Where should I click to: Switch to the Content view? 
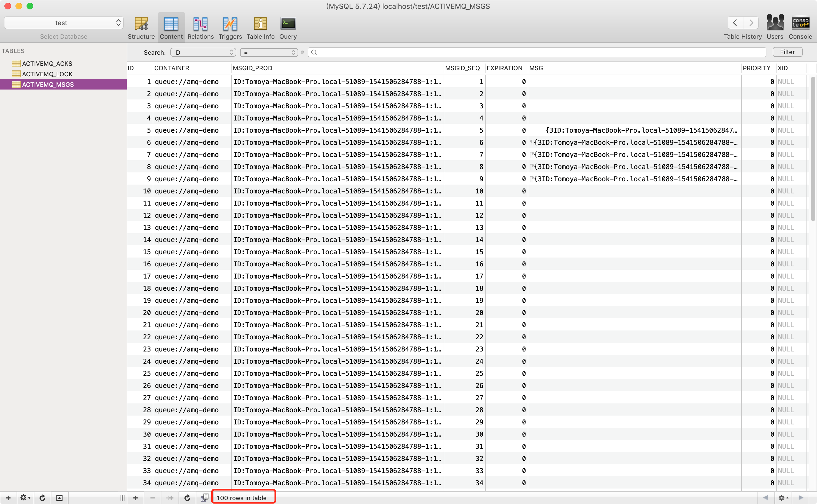click(x=171, y=28)
